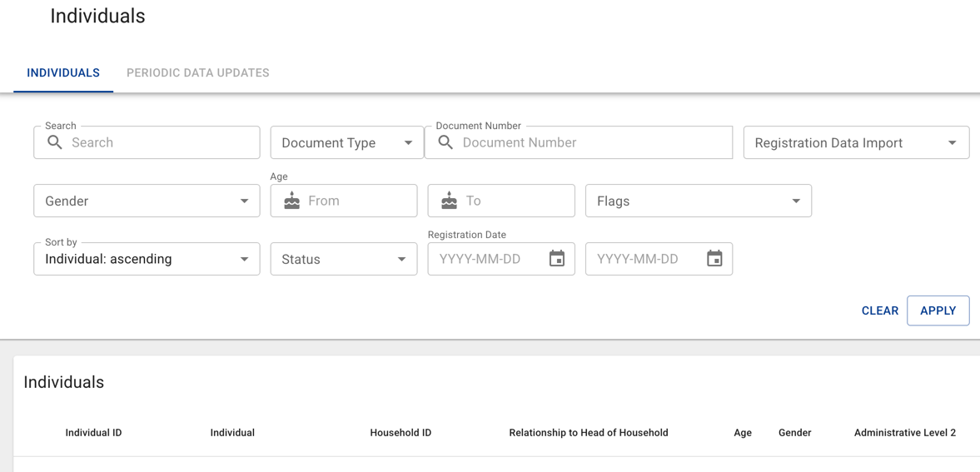
Task: Focus the Search text field
Action: 158,142
